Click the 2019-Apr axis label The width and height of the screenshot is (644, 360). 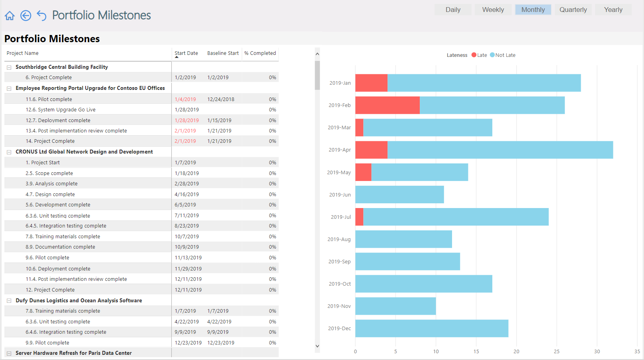[340, 150]
